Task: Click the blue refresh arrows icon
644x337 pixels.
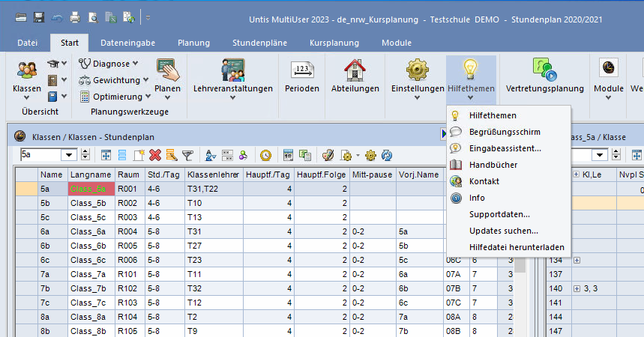Action: tap(387, 155)
